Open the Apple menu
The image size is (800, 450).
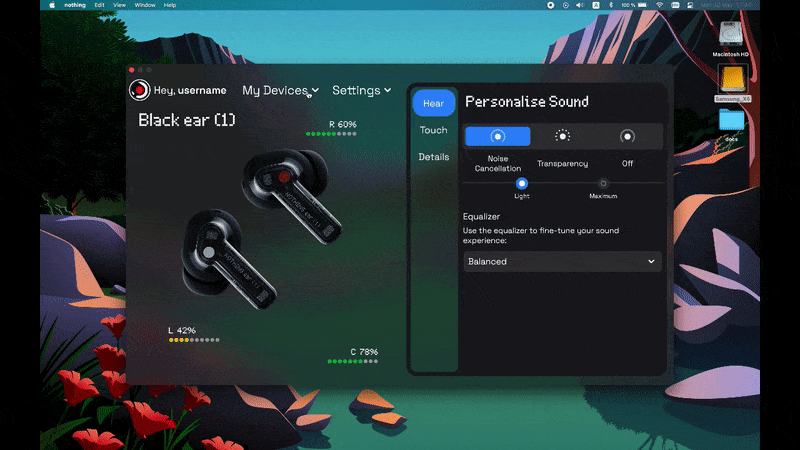pyautogui.click(x=52, y=5)
